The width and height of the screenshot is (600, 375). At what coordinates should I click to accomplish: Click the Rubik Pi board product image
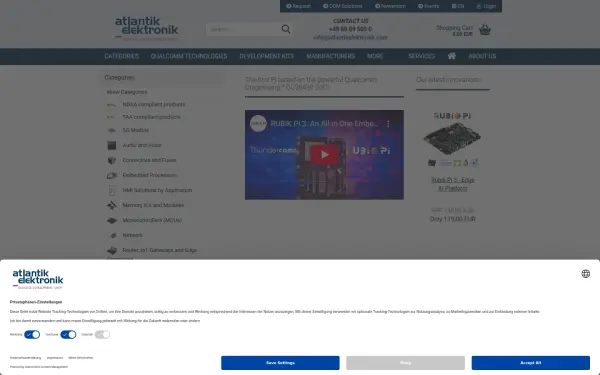click(x=452, y=140)
